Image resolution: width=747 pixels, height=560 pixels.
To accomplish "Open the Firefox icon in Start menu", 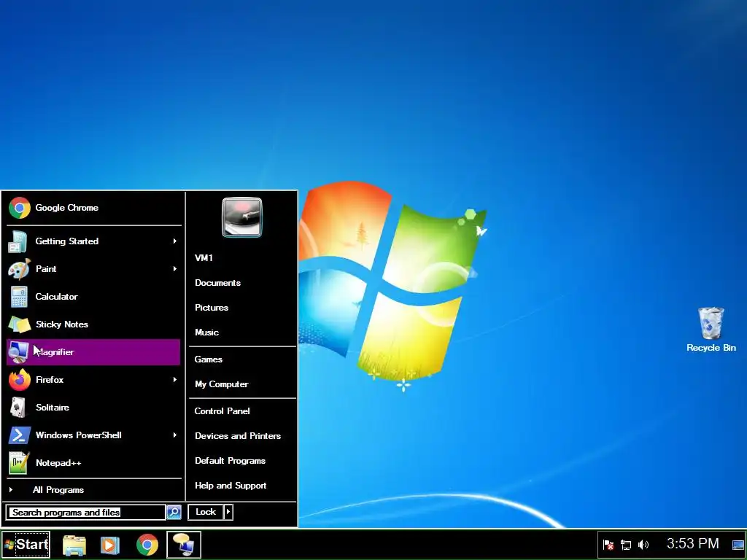I will 19,380.
